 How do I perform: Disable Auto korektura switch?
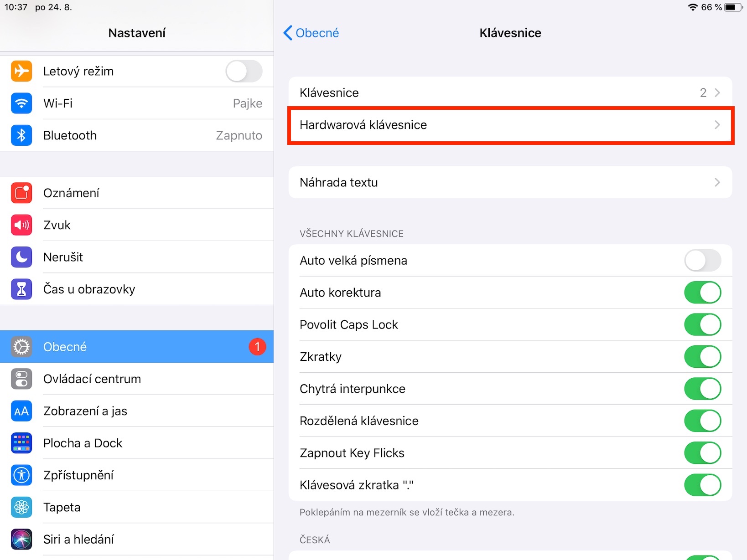[x=702, y=293]
